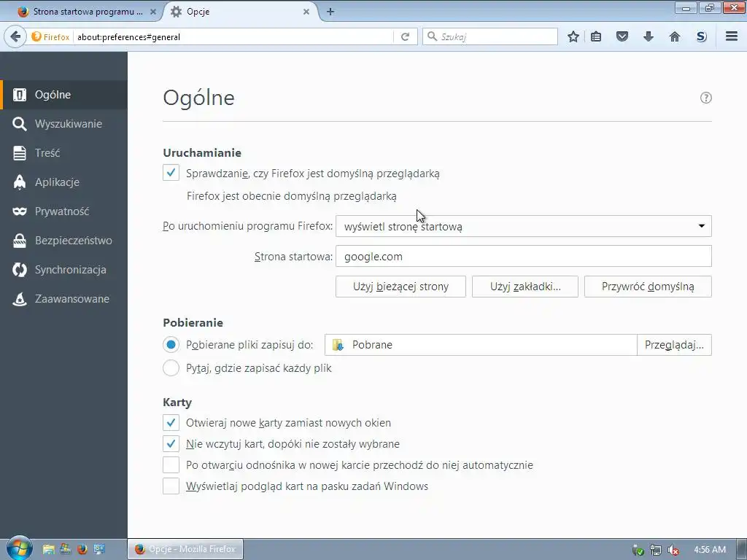Open the downloads arrow icon
Image resolution: width=747 pixels, height=560 pixels.
[649, 36]
